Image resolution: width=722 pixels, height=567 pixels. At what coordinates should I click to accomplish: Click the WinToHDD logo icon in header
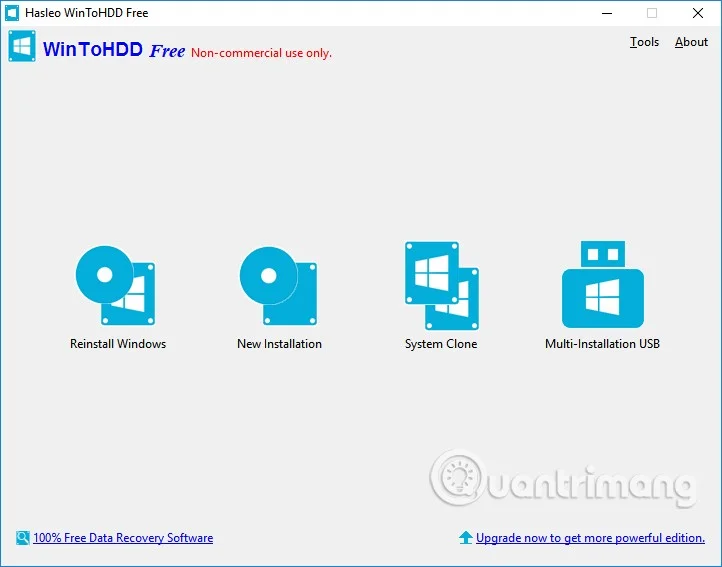click(22, 46)
